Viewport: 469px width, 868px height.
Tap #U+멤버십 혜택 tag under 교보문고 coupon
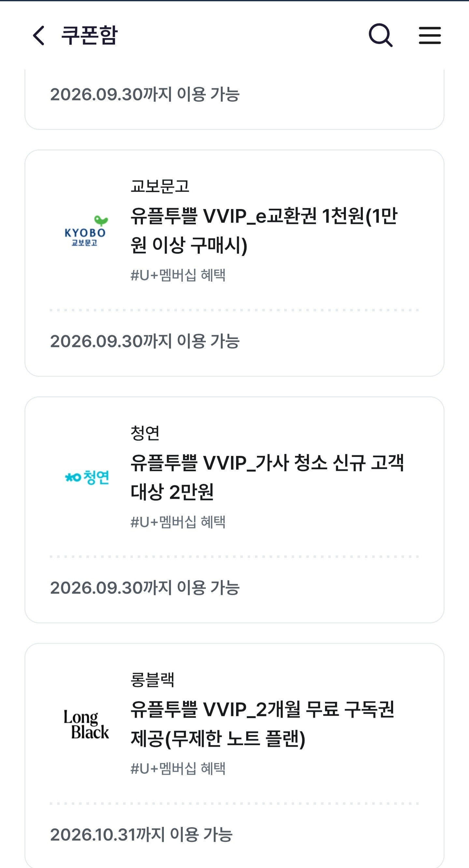pos(178,275)
